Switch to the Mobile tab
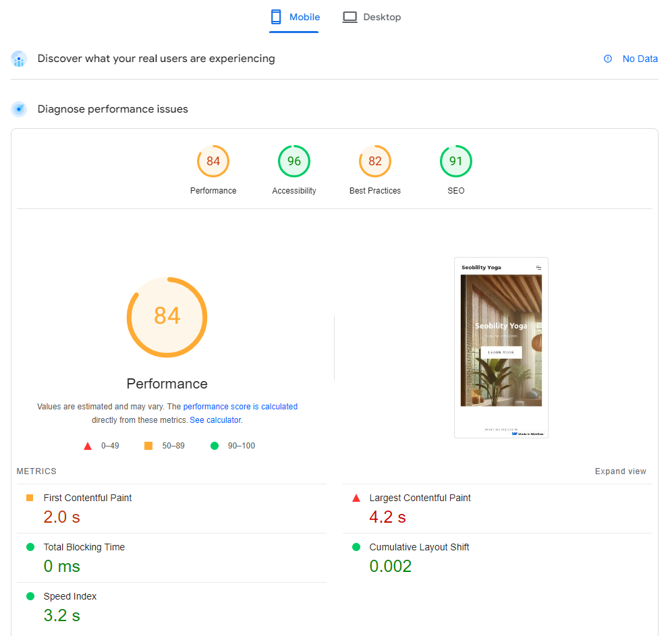The width and height of the screenshot is (672, 636). click(294, 17)
